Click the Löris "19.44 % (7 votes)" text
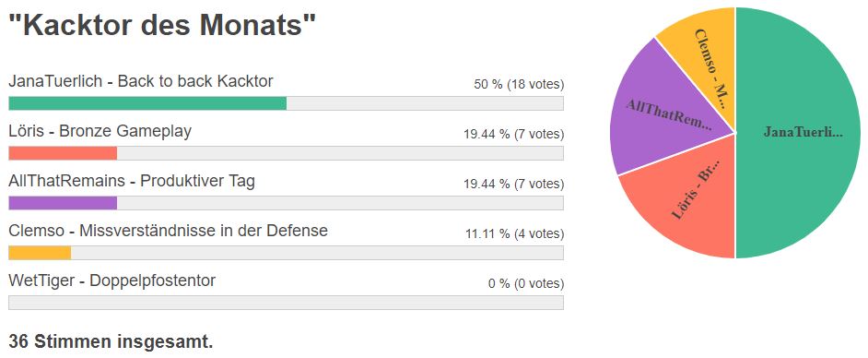The width and height of the screenshot is (868, 358). 514,134
